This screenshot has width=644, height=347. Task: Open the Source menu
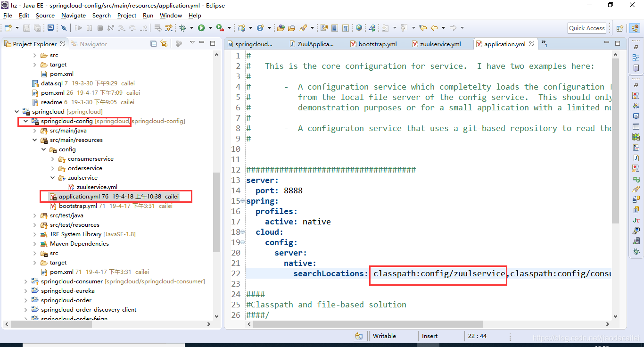pyautogui.click(x=45, y=15)
